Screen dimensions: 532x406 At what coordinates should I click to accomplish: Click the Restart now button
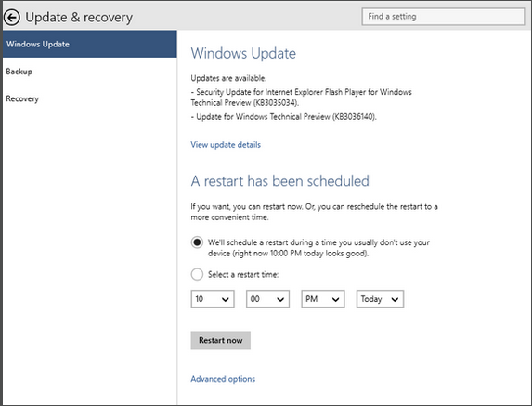(x=221, y=340)
